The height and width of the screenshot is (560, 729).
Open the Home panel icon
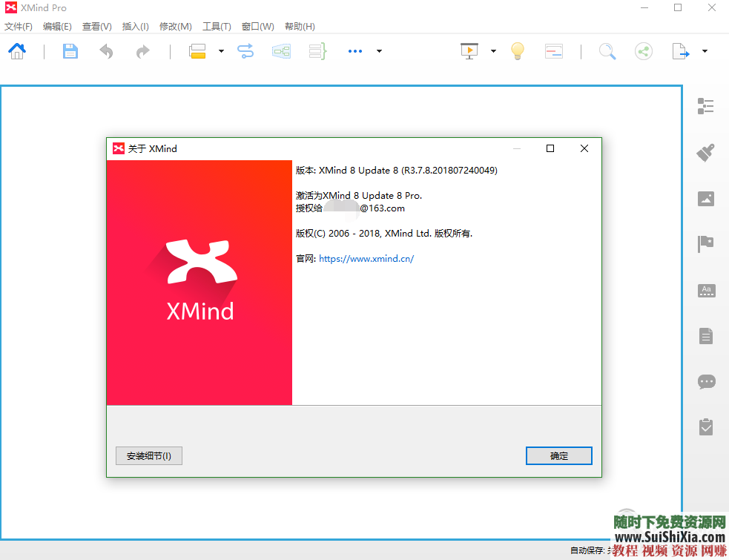(x=16, y=50)
